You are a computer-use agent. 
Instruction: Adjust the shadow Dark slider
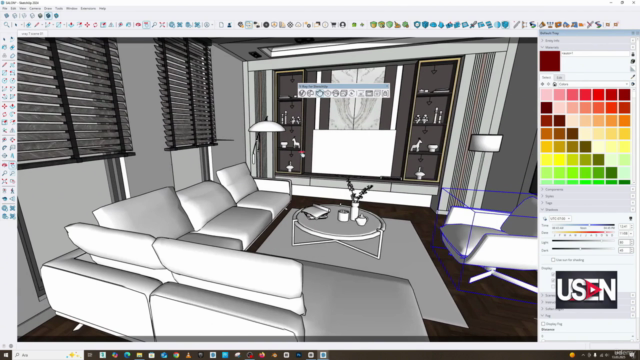583,249
